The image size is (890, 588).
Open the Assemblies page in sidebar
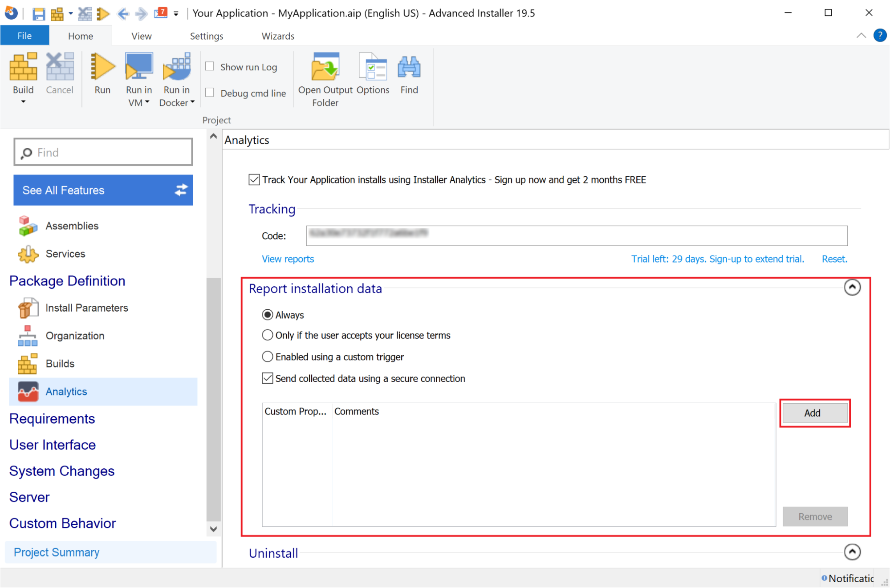click(72, 226)
